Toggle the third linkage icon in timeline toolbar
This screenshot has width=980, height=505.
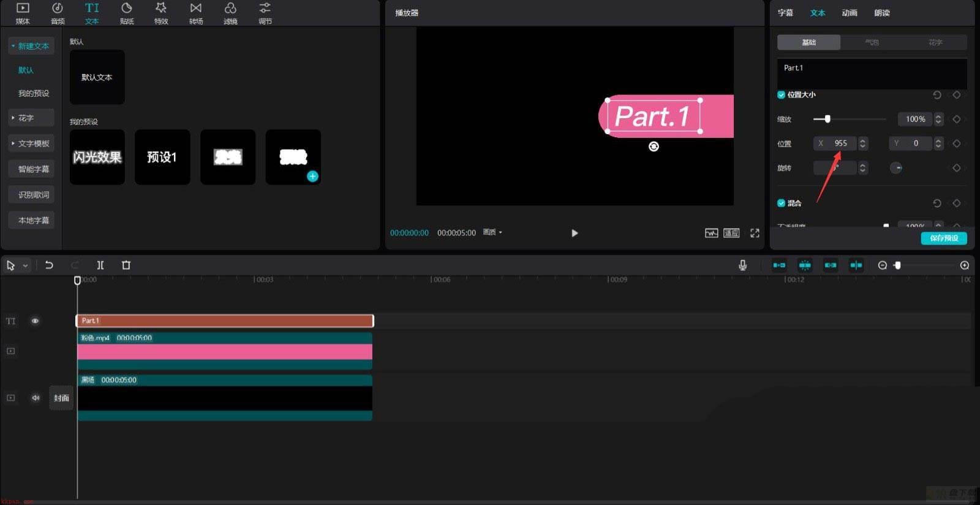831,265
